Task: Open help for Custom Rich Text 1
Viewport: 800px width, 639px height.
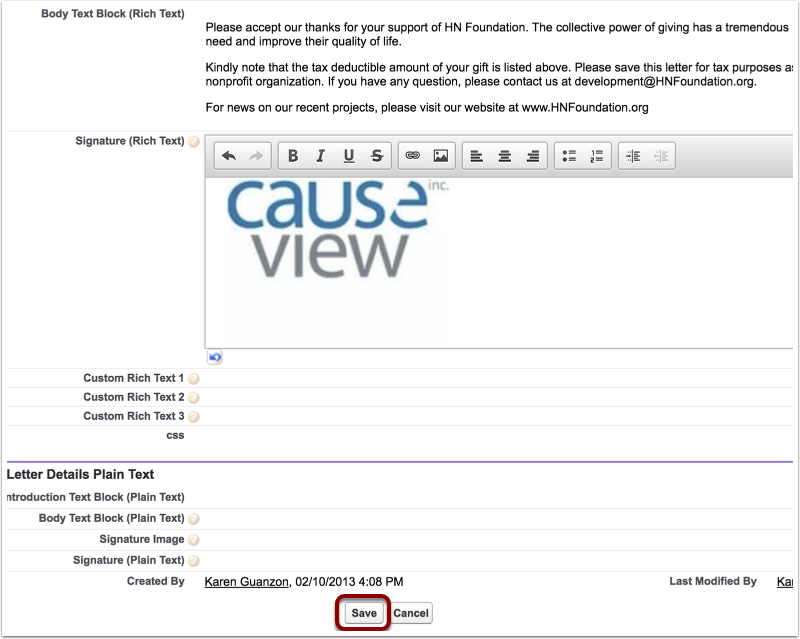Action: (x=193, y=379)
